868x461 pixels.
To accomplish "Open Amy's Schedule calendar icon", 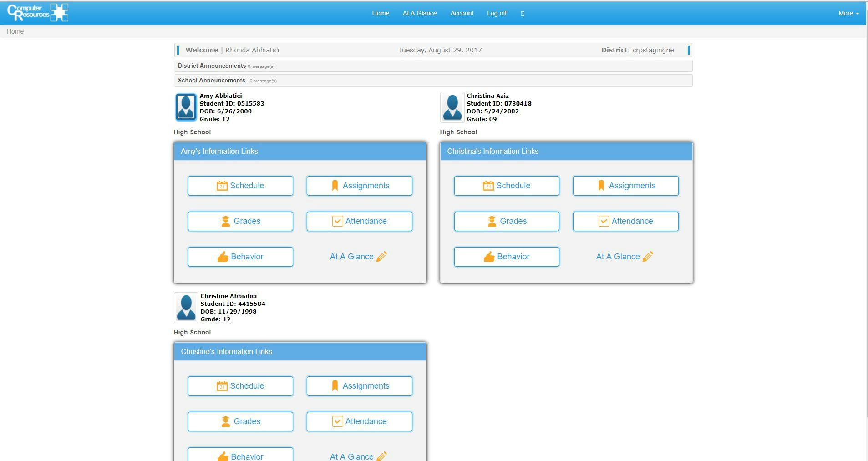I will point(223,186).
